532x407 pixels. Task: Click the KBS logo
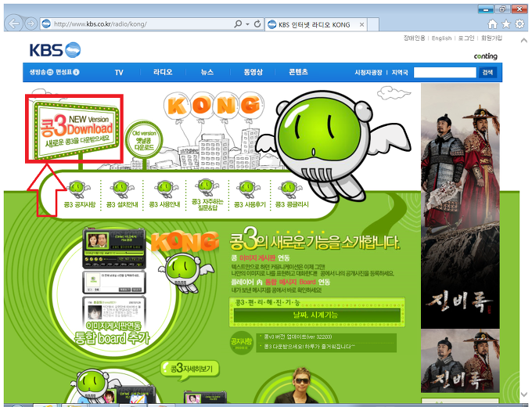55,50
